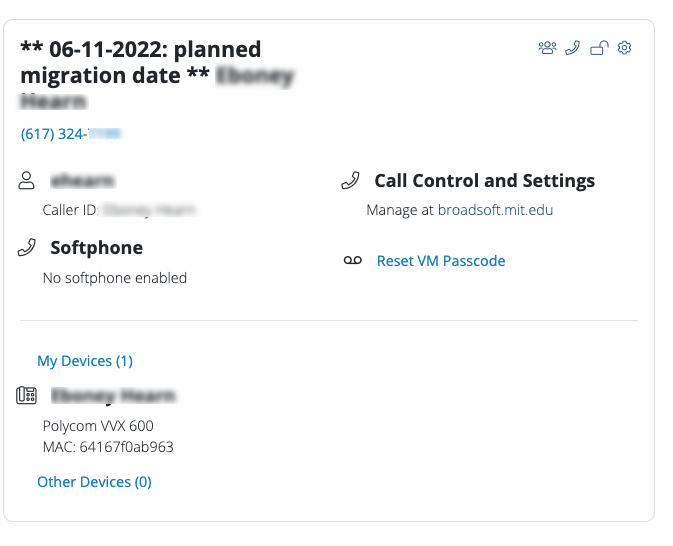Click the planned migration date title heading
This screenshot has height=546, width=673.
click(x=141, y=62)
